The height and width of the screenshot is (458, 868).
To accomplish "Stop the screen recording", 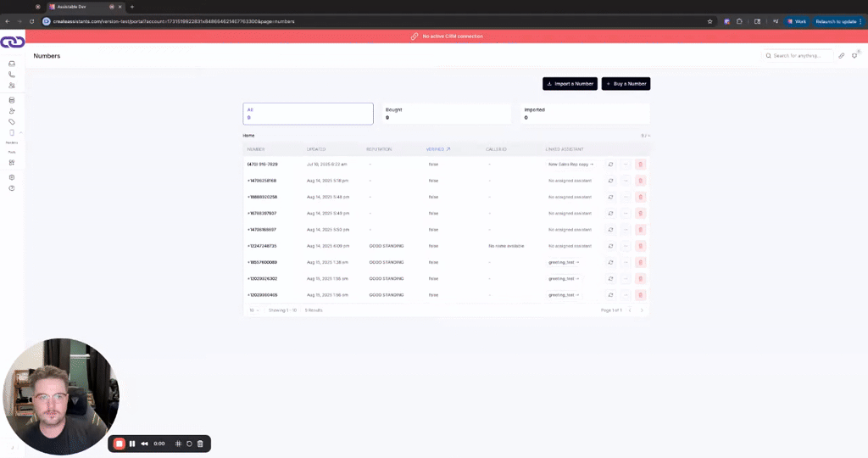I will pos(119,444).
